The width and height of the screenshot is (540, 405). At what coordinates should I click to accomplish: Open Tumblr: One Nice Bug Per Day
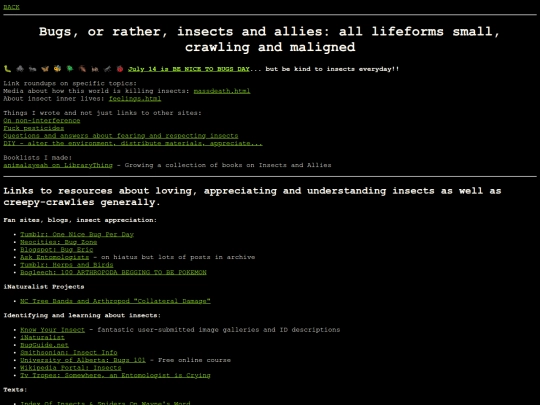coord(77,235)
